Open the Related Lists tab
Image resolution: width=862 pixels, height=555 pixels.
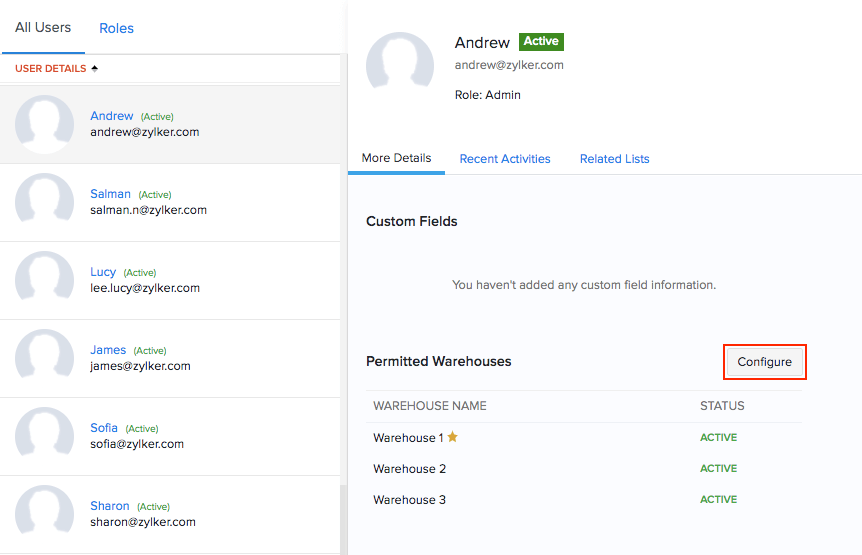(614, 159)
